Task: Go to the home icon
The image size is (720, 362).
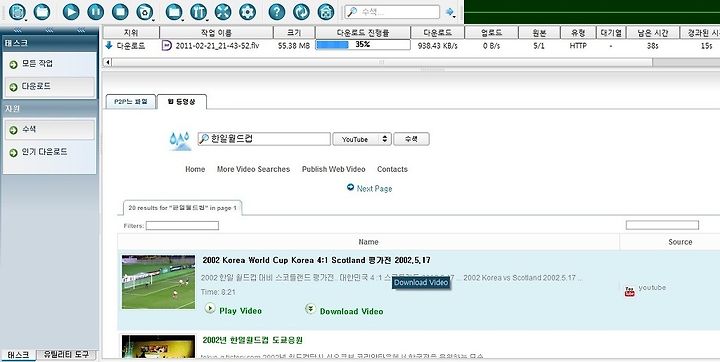Action: click(x=326, y=11)
